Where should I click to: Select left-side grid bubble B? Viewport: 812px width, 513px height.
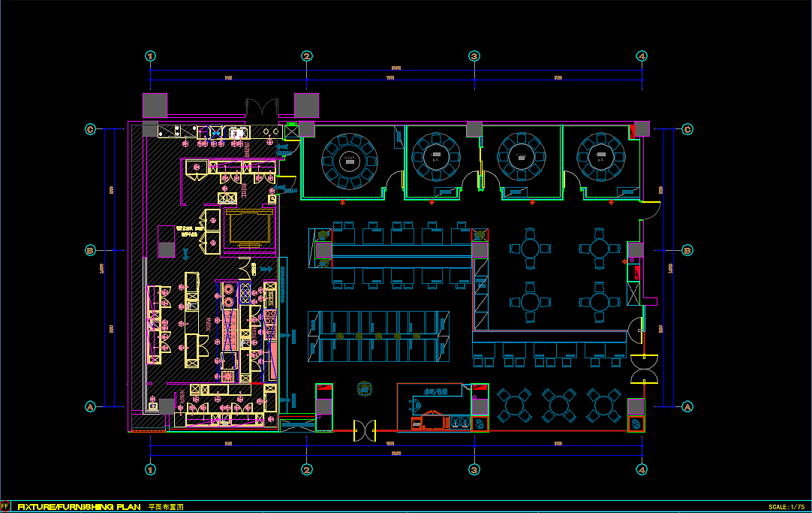[90, 250]
